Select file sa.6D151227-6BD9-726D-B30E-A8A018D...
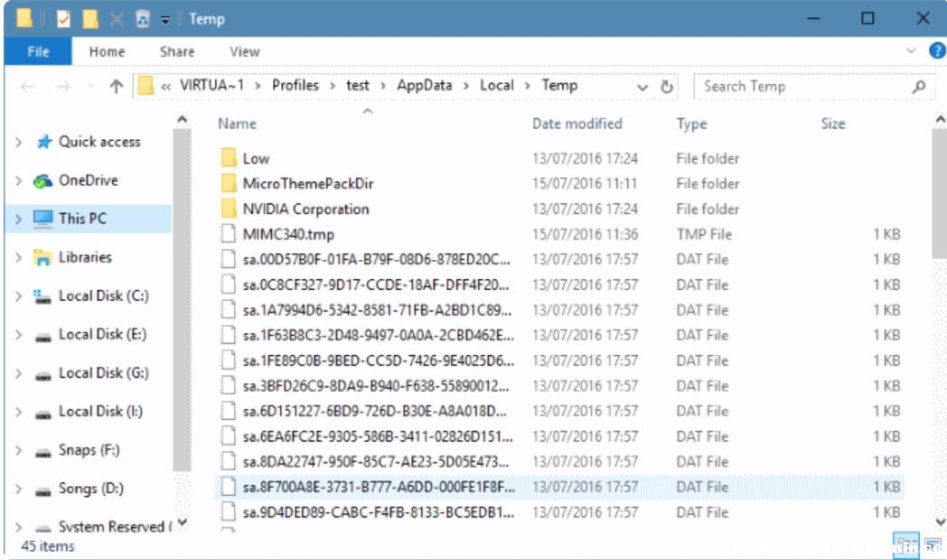The width and height of the screenshot is (947, 560). coord(374,412)
